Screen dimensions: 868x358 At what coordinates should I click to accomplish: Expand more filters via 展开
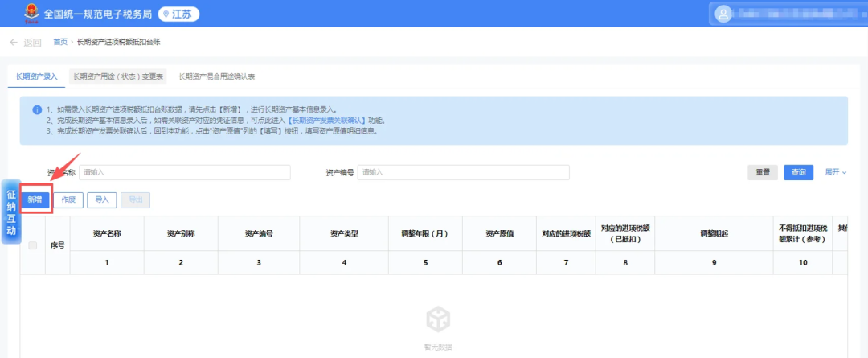[x=836, y=172]
